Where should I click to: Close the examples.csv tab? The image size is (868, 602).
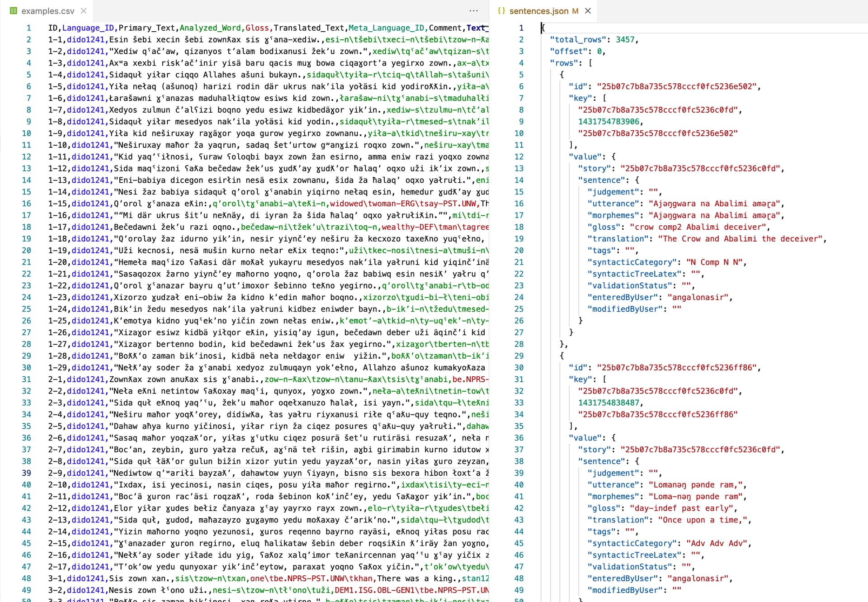[84, 11]
